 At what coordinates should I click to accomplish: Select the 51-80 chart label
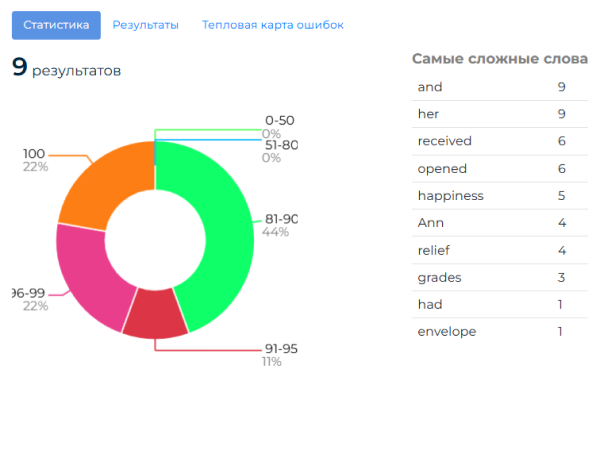tap(281, 145)
